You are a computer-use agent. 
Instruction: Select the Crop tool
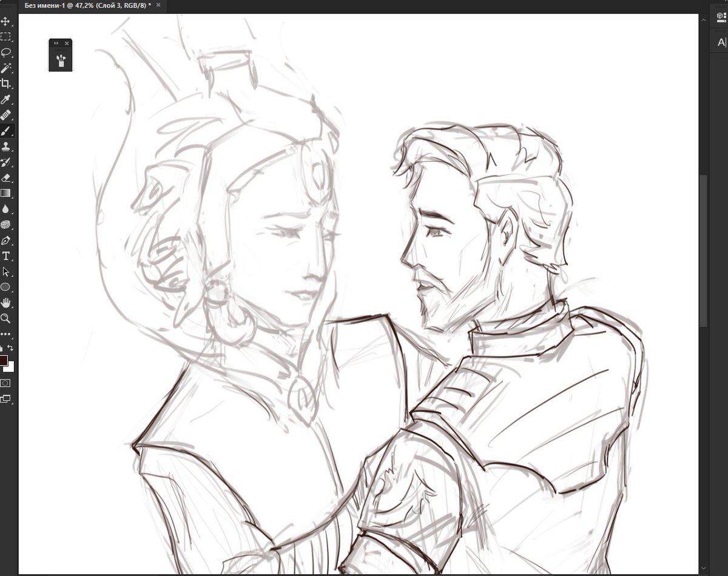coord(5,83)
